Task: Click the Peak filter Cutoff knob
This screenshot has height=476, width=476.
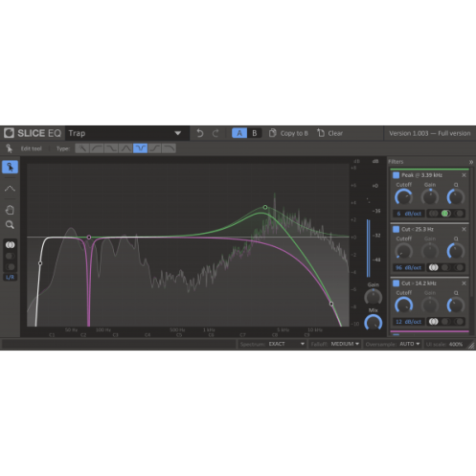Action: point(403,196)
